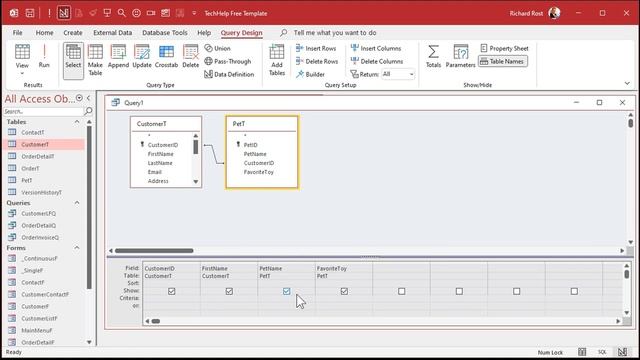Screen dimensions: 640x360
Task: Open the Help tab
Action: point(204,33)
